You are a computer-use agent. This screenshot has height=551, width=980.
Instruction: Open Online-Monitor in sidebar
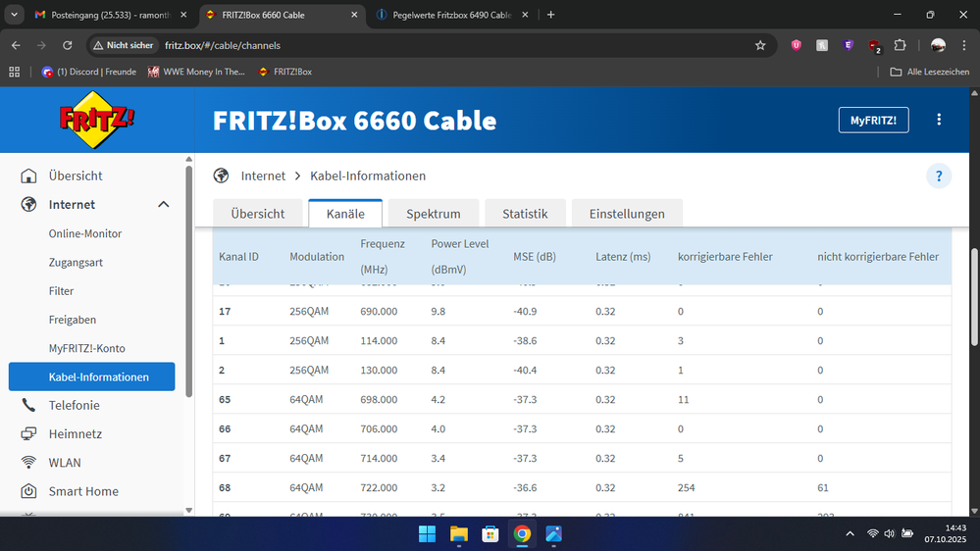(x=85, y=233)
